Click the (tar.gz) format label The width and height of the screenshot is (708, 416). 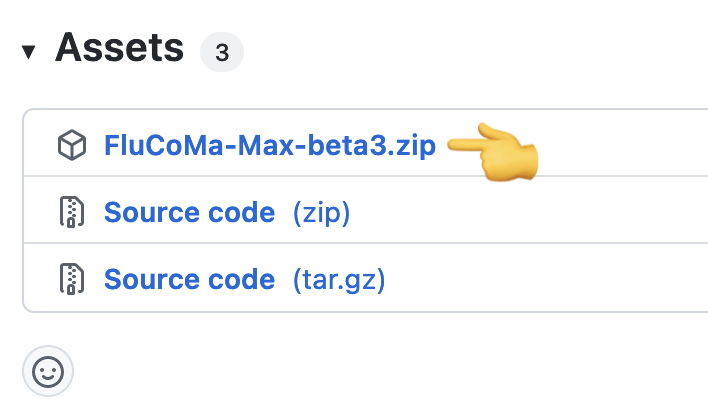pos(339,280)
